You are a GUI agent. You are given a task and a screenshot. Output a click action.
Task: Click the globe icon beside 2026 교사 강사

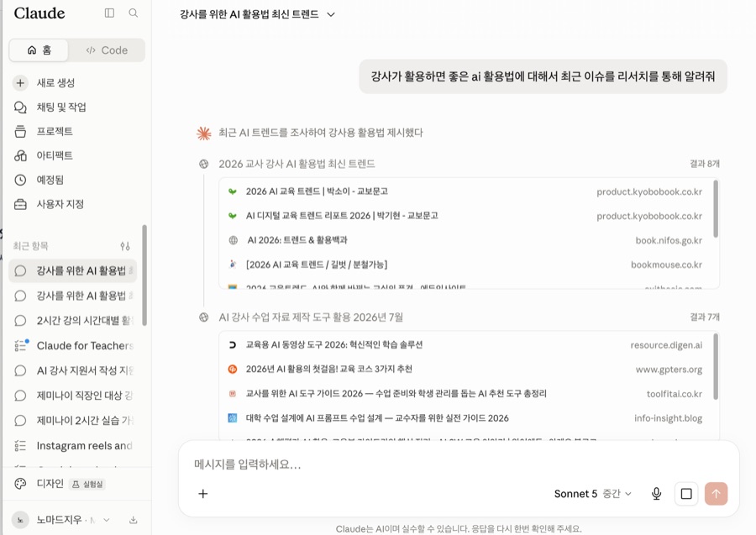coord(204,164)
